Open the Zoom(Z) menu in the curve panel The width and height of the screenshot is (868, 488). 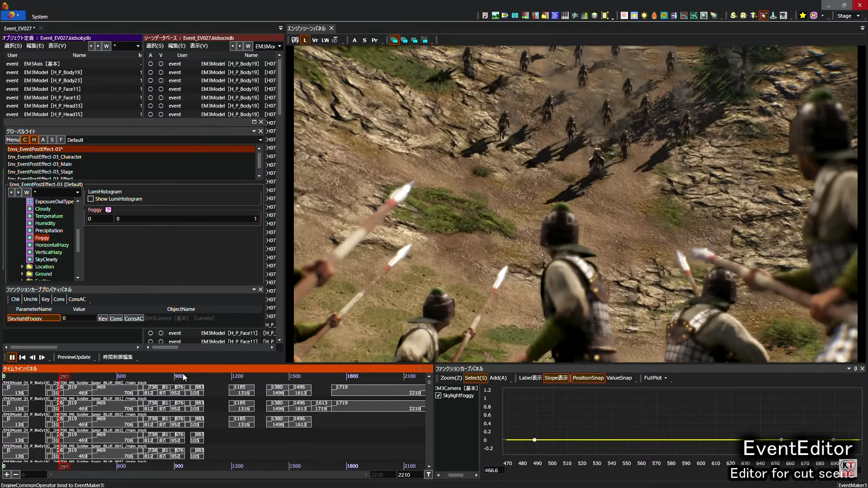[x=451, y=378]
